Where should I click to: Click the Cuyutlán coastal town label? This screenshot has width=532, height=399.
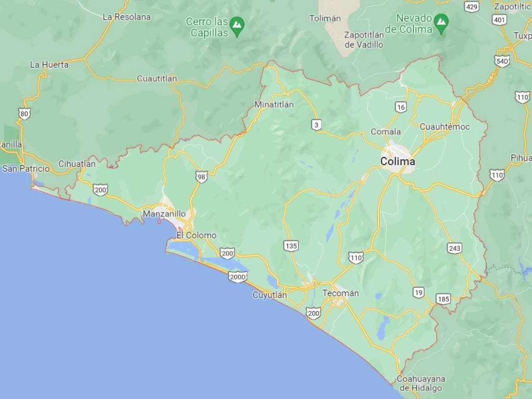[270, 295]
